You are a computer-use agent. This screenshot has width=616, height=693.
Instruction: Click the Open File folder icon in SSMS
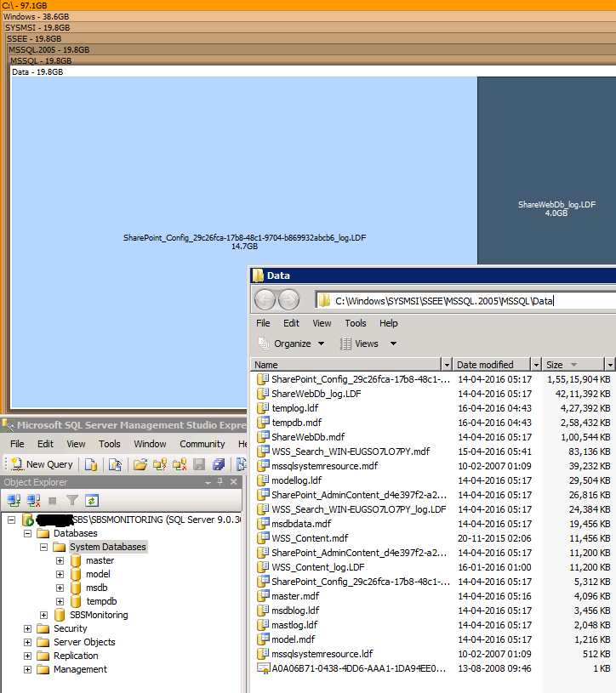pyautogui.click(x=140, y=464)
